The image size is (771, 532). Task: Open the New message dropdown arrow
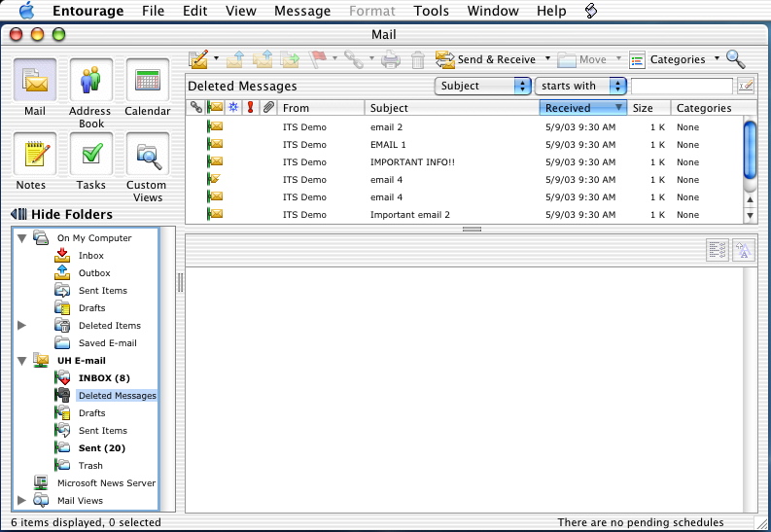click(216, 59)
